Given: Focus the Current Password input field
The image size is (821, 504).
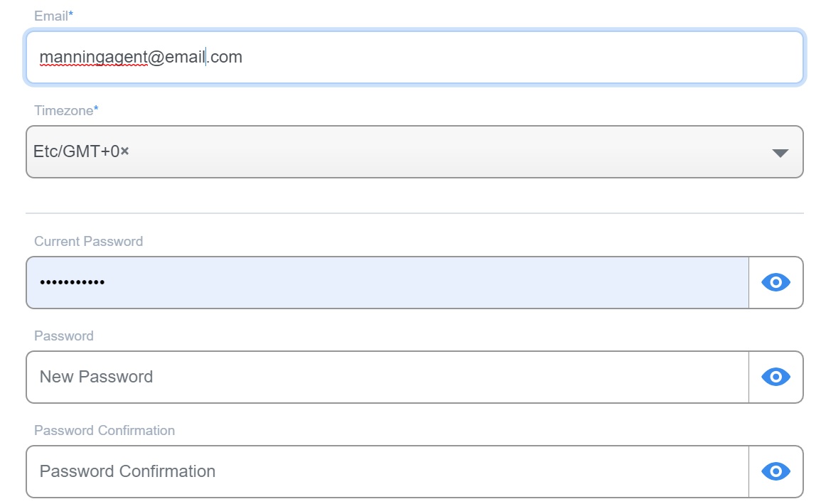Looking at the screenshot, I should click(426, 282).
